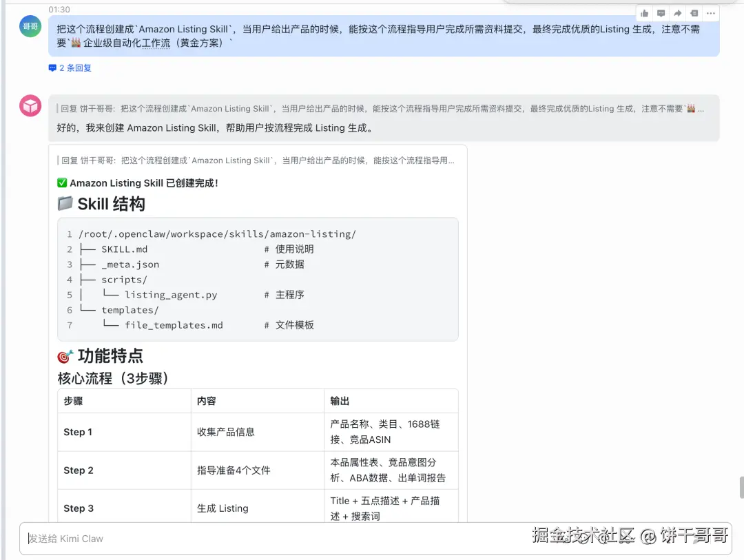Click the 哥哥 user avatar
The width and height of the screenshot is (744, 560).
pyautogui.click(x=30, y=26)
